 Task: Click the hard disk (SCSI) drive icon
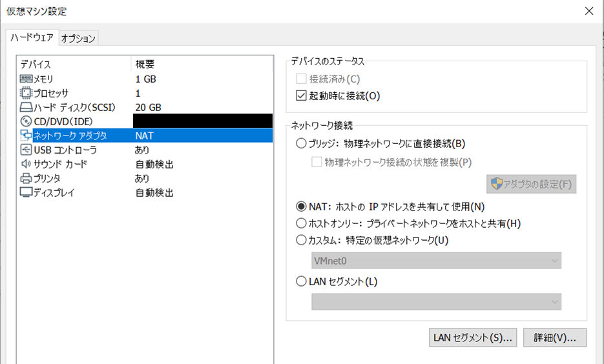tap(26, 107)
